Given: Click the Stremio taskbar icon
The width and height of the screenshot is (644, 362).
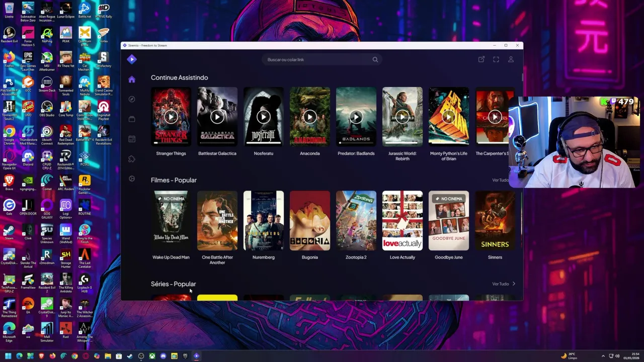Looking at the screenshot, I should click(x=196, y=356).
